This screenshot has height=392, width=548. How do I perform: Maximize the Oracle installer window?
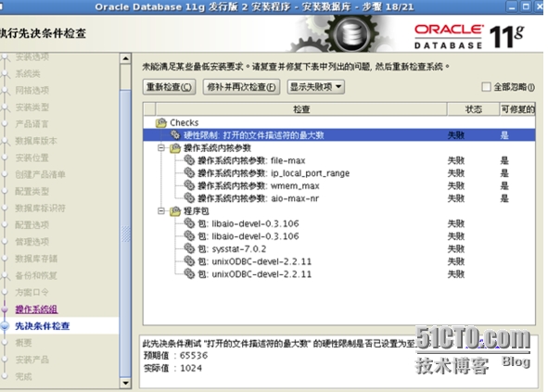tap(526, 6)
